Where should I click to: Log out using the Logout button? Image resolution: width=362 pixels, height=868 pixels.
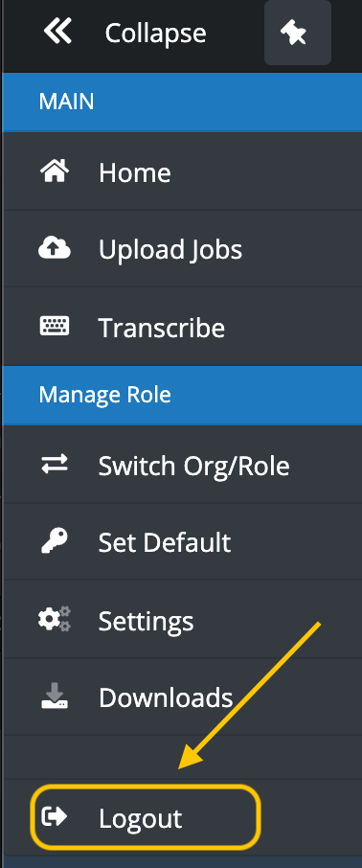click(146, 817)
